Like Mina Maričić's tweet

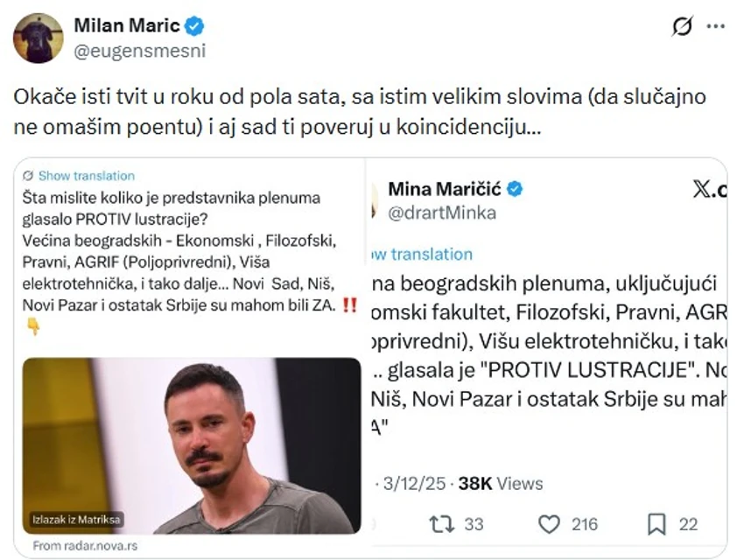tap(550, 523)
